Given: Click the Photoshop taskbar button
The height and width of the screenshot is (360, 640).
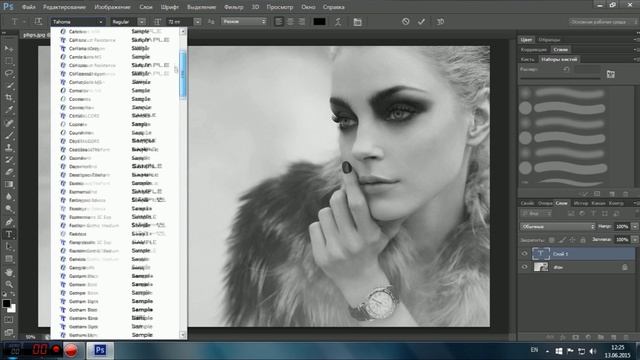Looking at the screenshot, I should click(x=100, y=350).
